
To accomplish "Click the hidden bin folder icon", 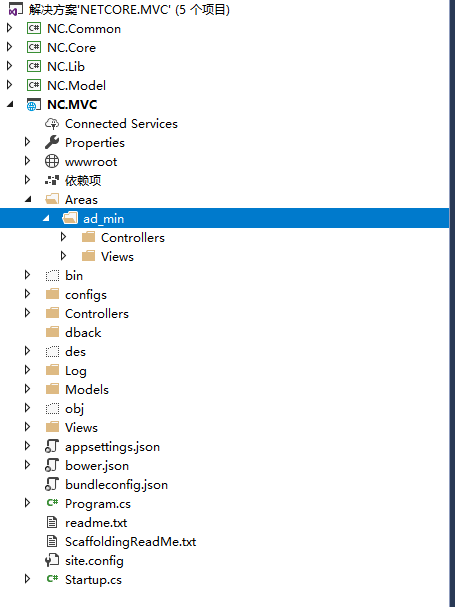I will pos(52,276).
